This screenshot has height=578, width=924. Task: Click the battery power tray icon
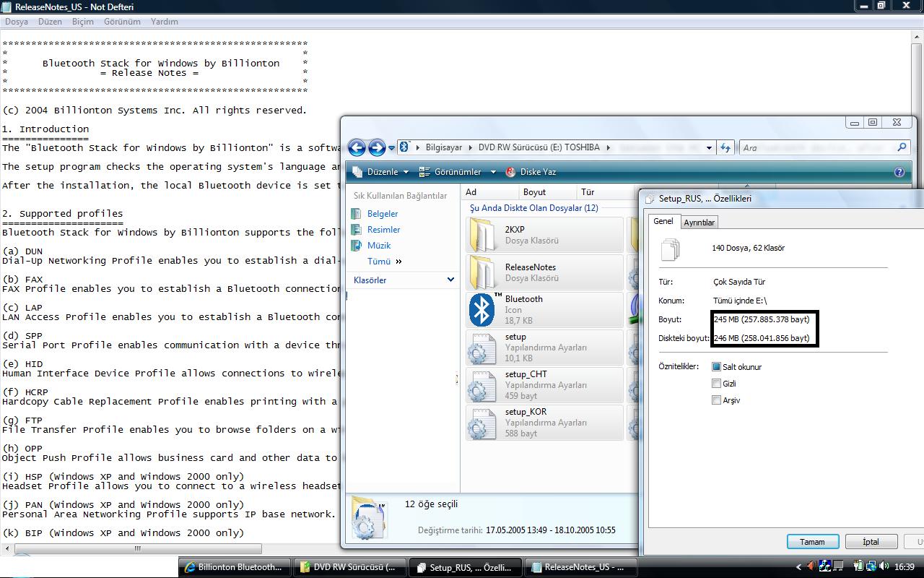(858, 566)
